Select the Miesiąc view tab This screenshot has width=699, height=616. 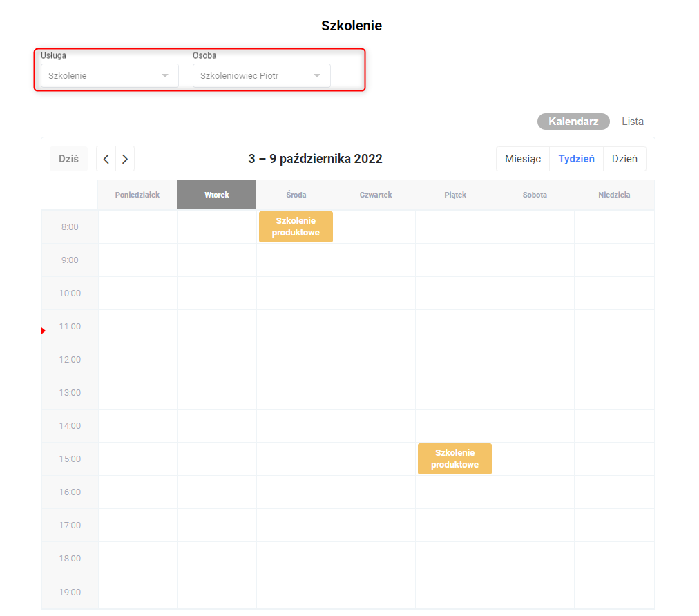(x=523, y=159)
